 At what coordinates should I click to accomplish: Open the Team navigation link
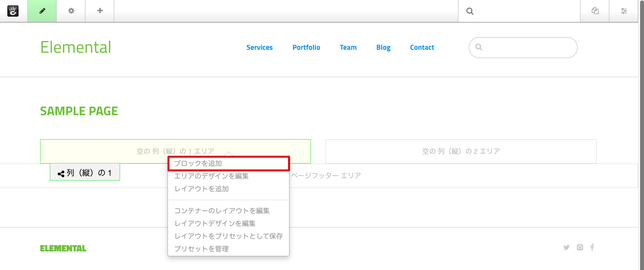coord(348,47)
